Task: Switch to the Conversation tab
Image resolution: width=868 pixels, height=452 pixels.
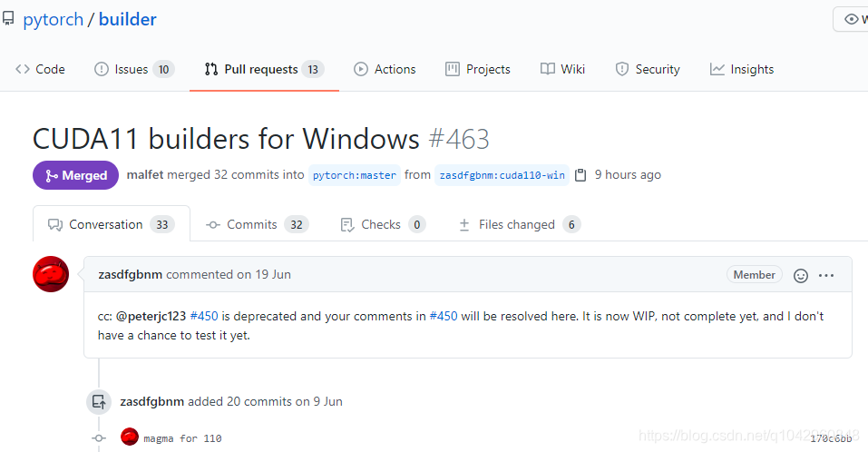Action: [x=112, y=224]
